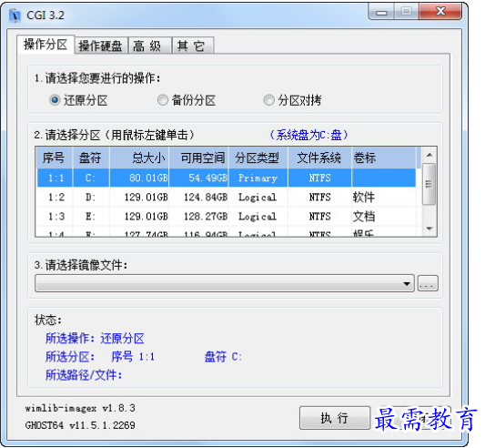Click the GHOST64 v11.5.1.2269 version text
Screen dimensions: 485x448
80,425
